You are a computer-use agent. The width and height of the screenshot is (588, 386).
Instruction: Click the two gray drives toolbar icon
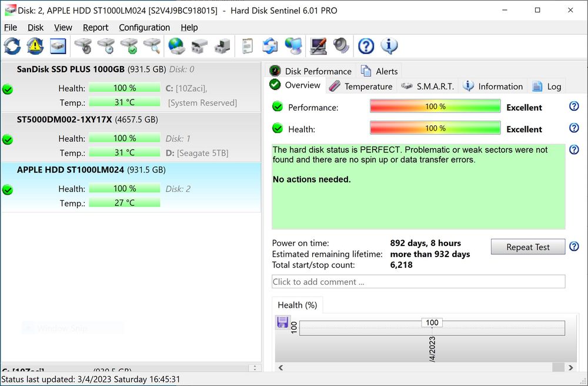pyautogui.click(x=199, y=46)
